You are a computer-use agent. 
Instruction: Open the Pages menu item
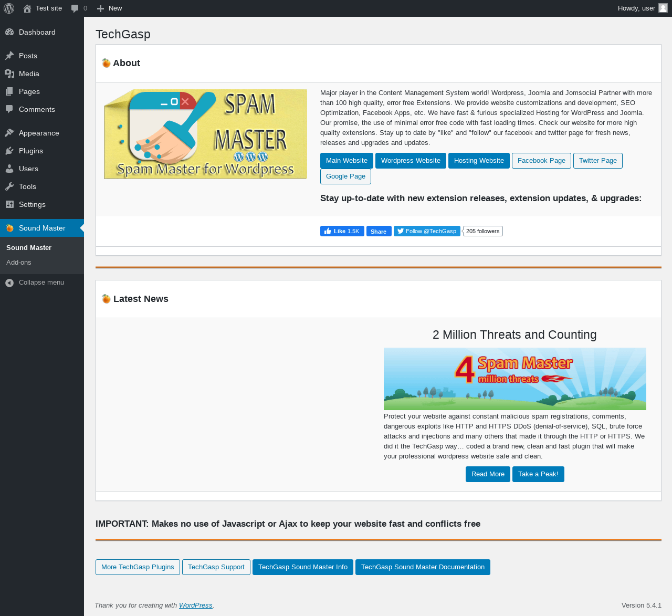click(42, 91)
